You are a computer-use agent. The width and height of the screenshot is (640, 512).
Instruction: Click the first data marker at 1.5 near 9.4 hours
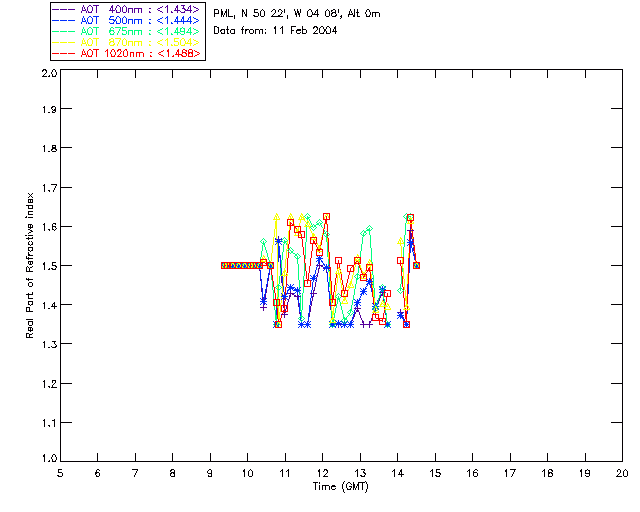coord(224,265)
